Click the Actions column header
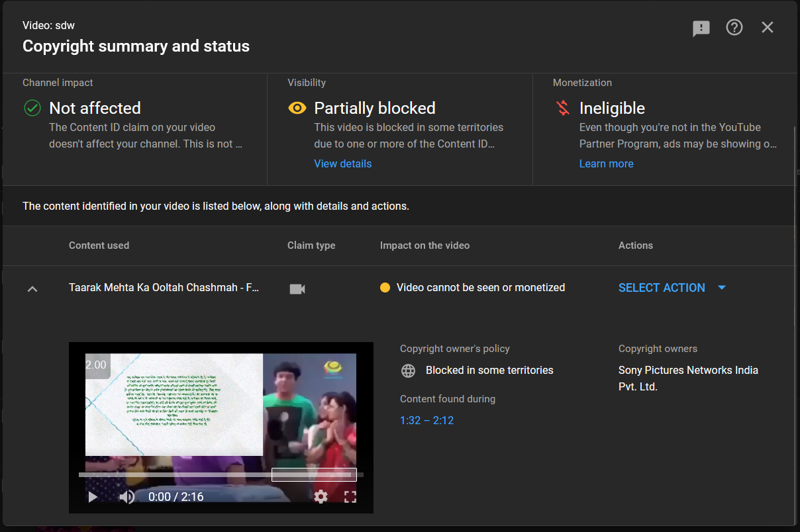The image size is (800, 532). (636, 245)
